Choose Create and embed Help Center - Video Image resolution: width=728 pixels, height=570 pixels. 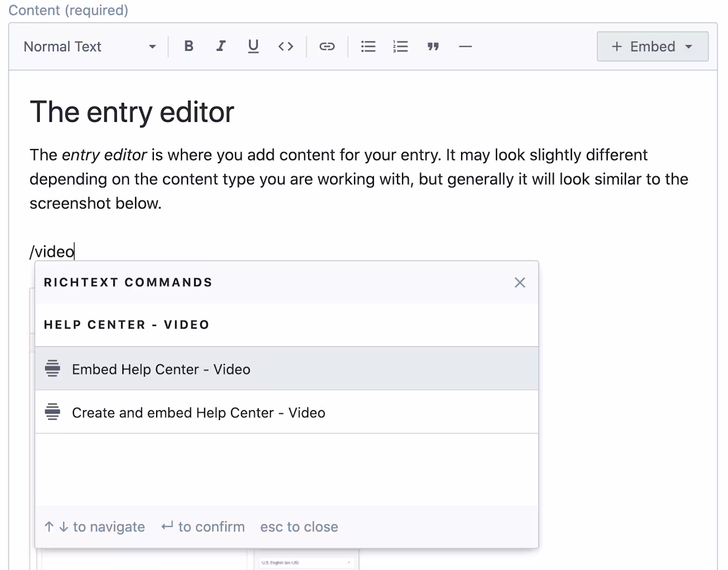tap(287, 412)
